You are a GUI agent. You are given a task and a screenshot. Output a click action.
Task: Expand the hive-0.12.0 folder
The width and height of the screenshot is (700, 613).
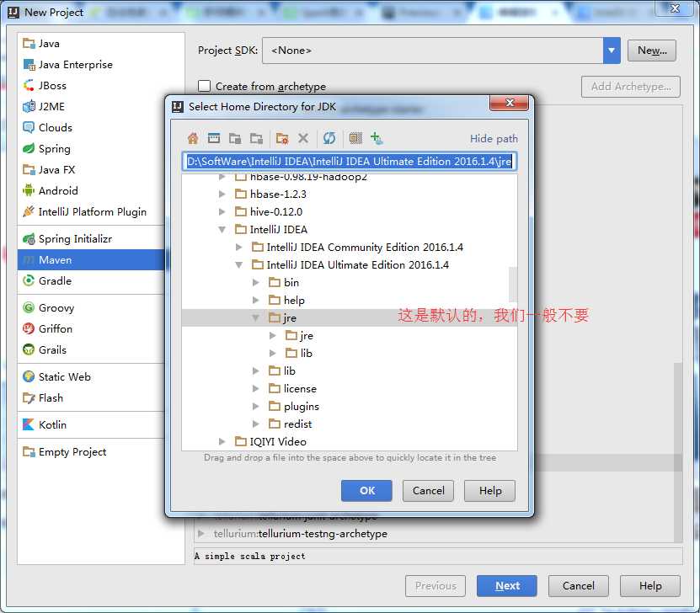222,211
